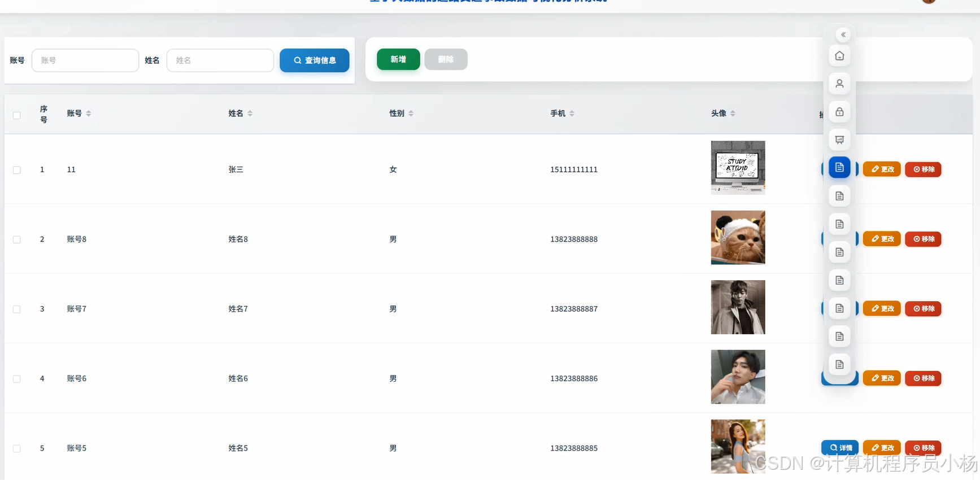Click 更改 for the 账号7 row
The width and height of the screenshot is (980, 480).
tap(882, 308)
